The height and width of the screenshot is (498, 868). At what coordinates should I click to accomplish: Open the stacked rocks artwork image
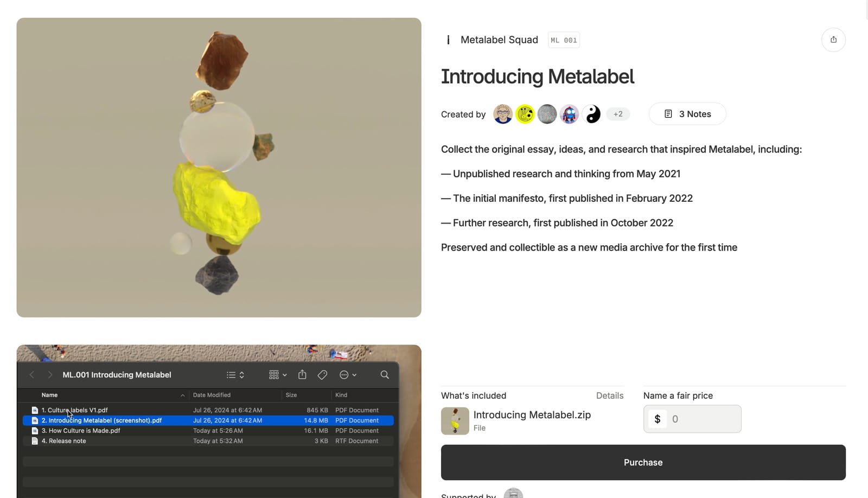[x=219, y=168]
